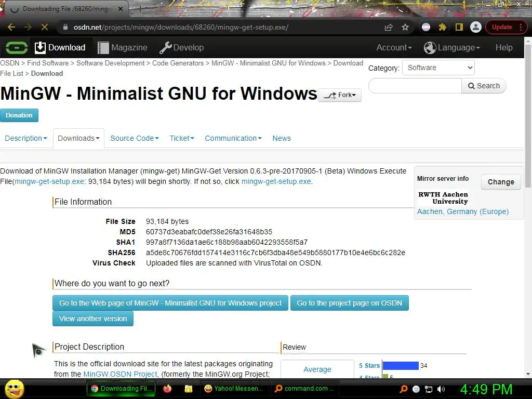Click the share page icon in address bar
Image resolution: width=532 pixels, height=399 pixels.
[389, 27]
